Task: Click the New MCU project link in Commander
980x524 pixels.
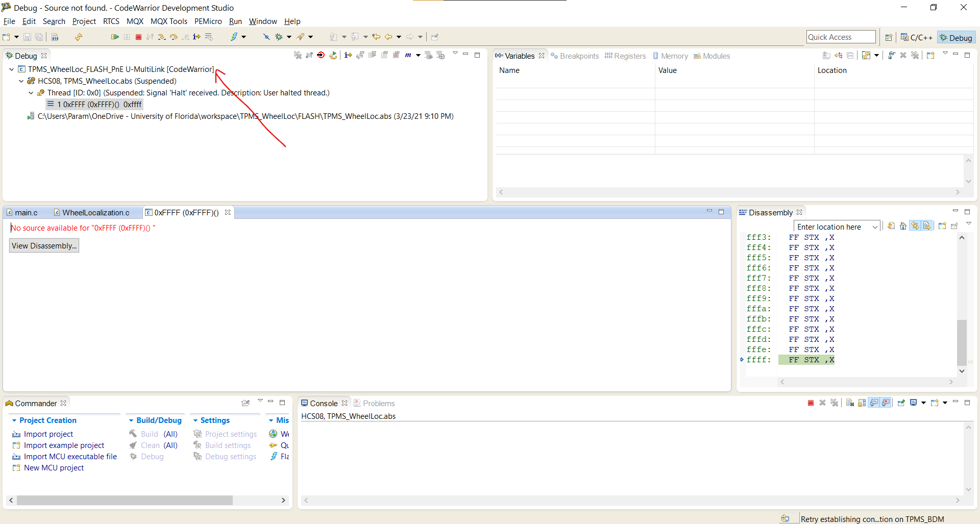Action: click(x=53, y=468)
